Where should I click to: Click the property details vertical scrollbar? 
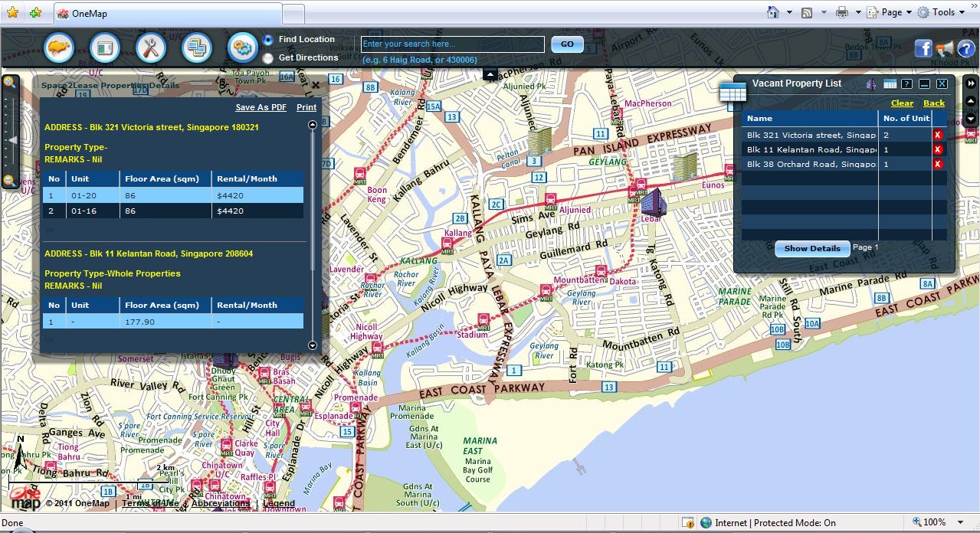(312, 199)
